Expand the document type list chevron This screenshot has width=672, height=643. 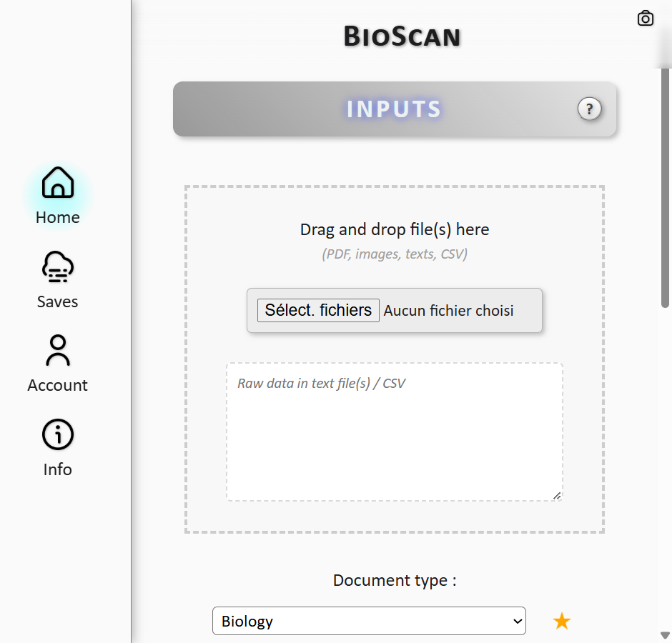[516, 621]
